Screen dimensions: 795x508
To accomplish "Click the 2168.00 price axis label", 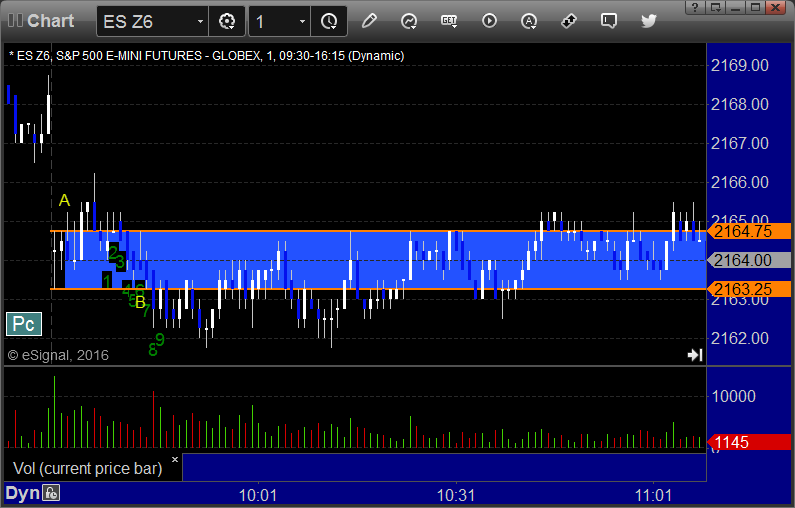I will pos(740,104).
